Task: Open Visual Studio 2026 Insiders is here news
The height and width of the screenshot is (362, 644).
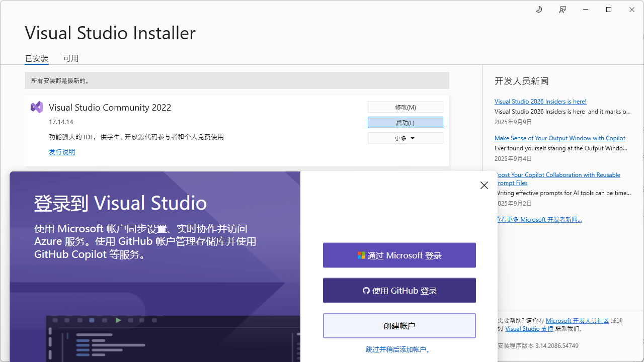Action: 540,102
